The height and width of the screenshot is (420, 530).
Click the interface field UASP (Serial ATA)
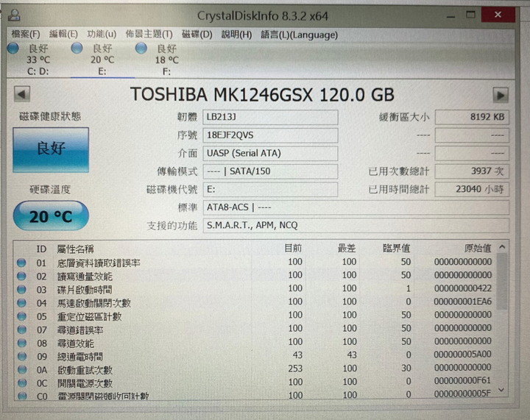click(270, 153)
